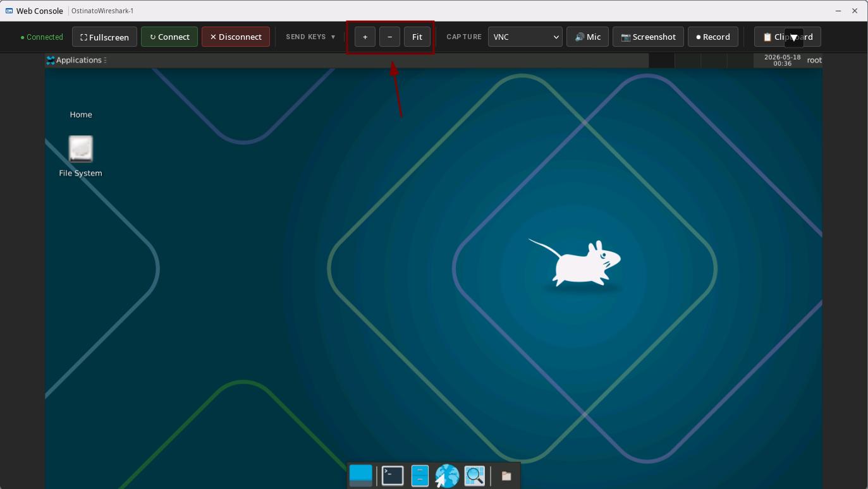Click the Fit zoom button
Screen dimensions: 868x489
pyautogui.click(x=417, y=37)
